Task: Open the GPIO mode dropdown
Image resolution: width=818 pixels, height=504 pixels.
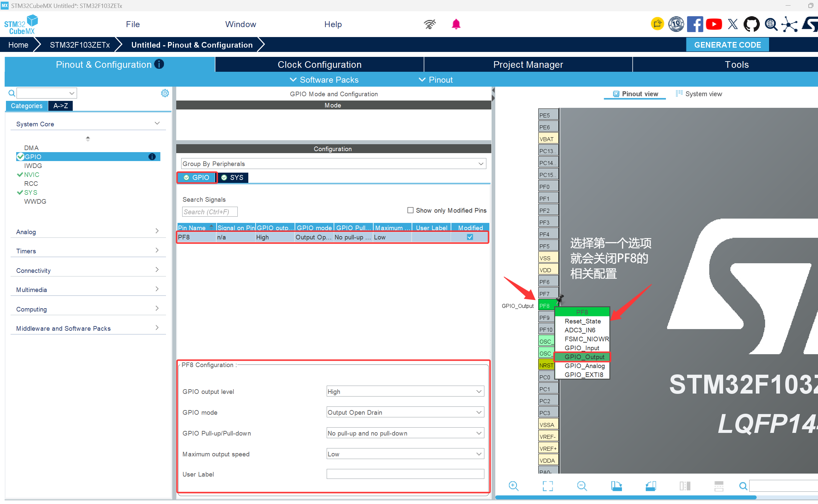Action: tap(405, 412)
